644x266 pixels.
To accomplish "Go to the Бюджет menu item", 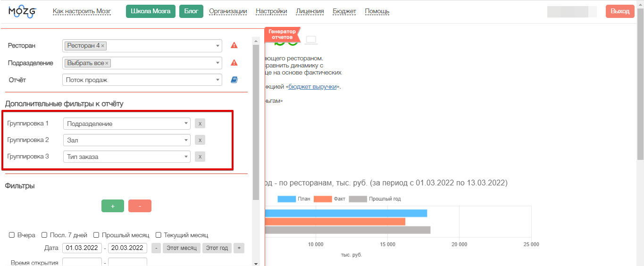I will 344,11.
